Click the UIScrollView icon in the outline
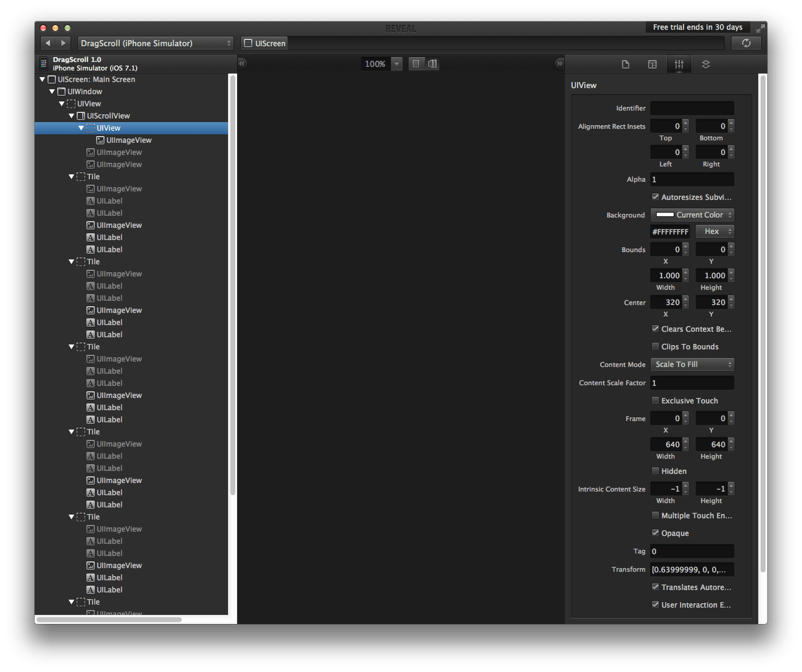 (x=81, y=116)
